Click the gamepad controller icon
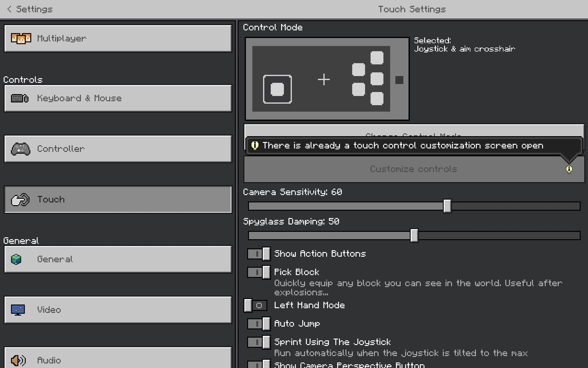Screen dimensions: 588x368 tap(21, 149)
